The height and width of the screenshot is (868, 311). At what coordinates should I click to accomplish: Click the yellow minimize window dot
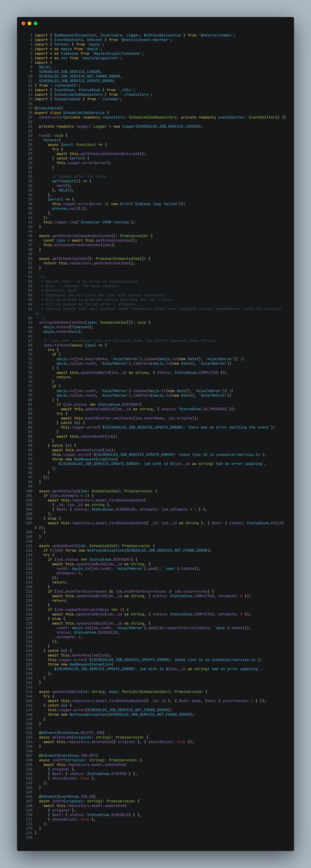coord(29,23)
